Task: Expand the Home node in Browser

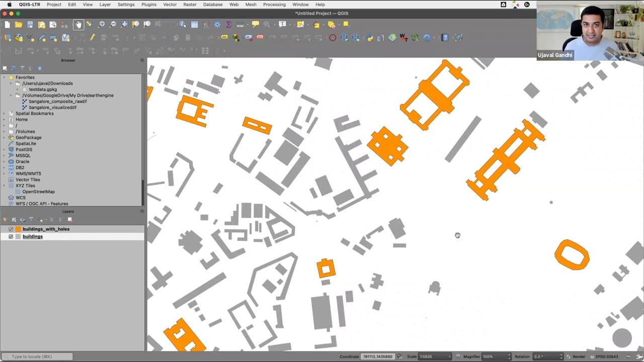Action: tap(5, 120)
